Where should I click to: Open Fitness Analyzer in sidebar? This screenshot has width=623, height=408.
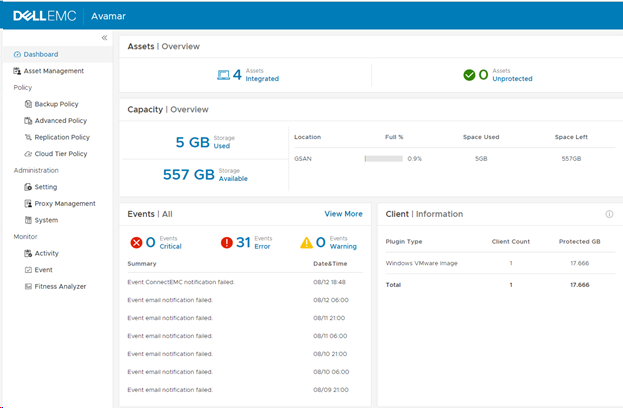coord(59,286)
